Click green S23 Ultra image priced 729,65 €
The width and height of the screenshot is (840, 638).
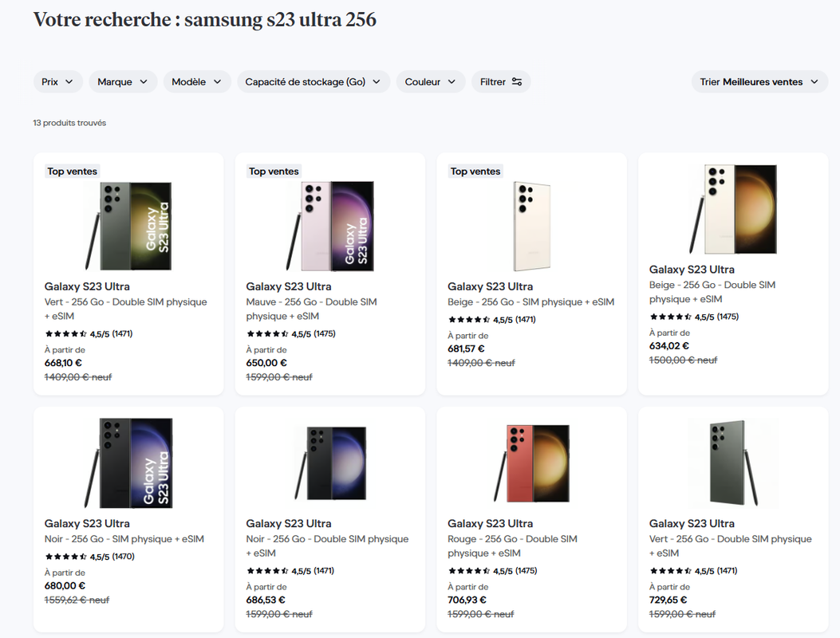[733, 463]
